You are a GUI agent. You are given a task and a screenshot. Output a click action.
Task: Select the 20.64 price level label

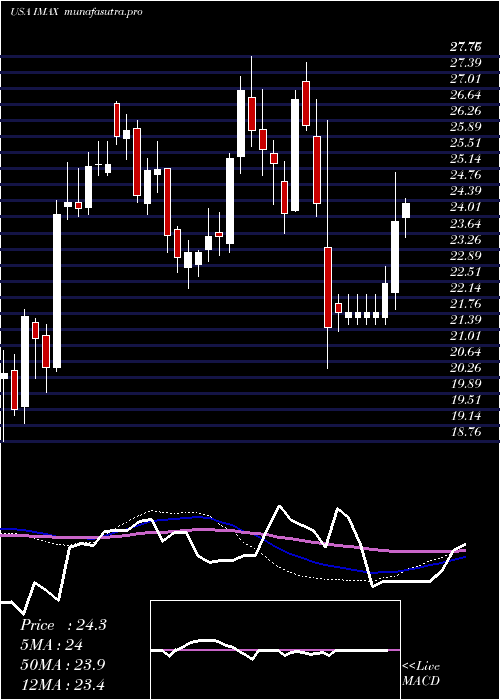click(x=466, y=352)
